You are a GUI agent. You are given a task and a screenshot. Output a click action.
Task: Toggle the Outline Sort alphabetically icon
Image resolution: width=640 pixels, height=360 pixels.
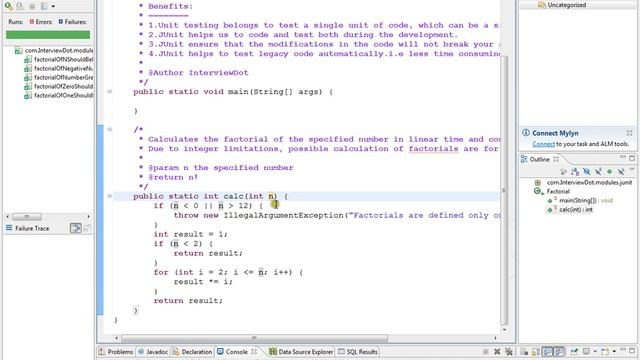[575, 171]
